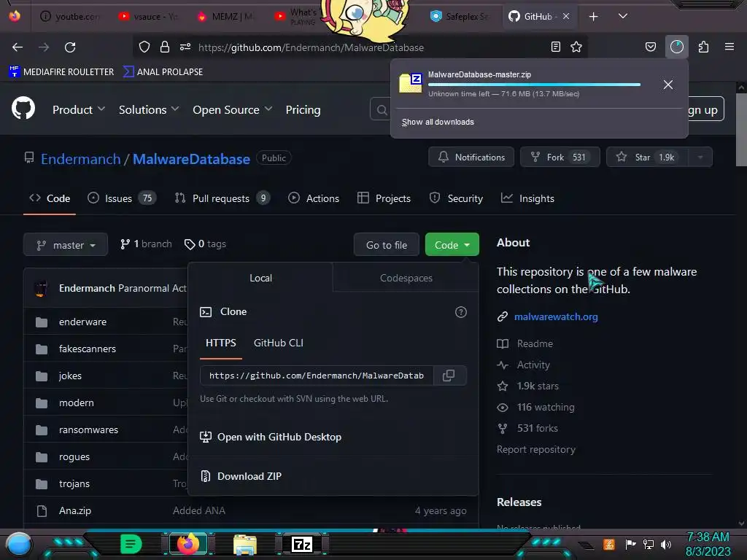The image size is (747, 560).
Task: Click Open with GitHub Desktop
Action: click(271, 437)
